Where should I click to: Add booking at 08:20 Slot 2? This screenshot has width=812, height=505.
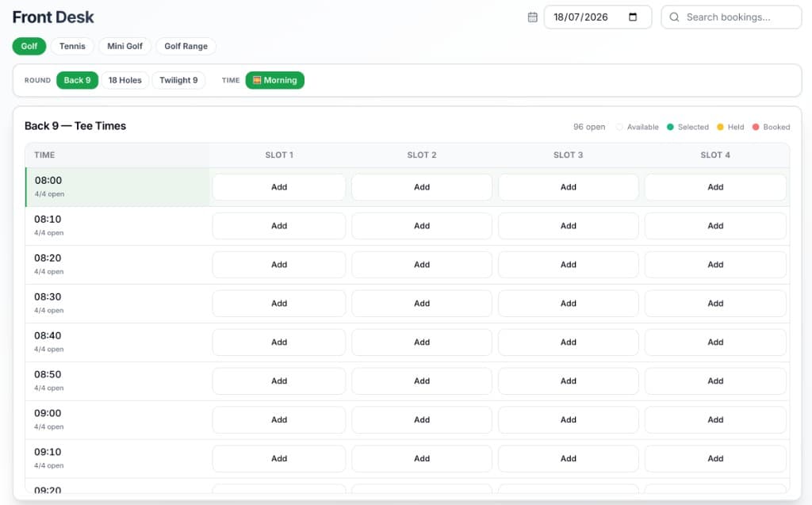pos(422,265)
